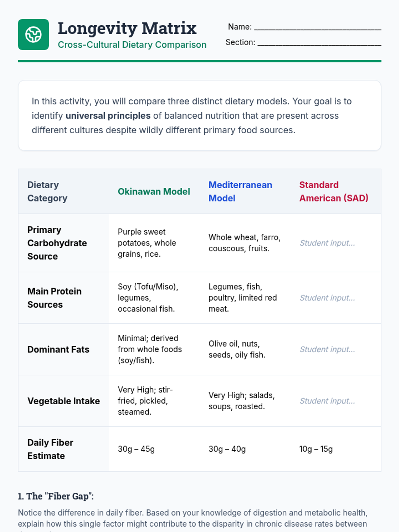The image size is (399, 532).
Task: Click the Longevity Matrix title
Action: pos(127,28)
